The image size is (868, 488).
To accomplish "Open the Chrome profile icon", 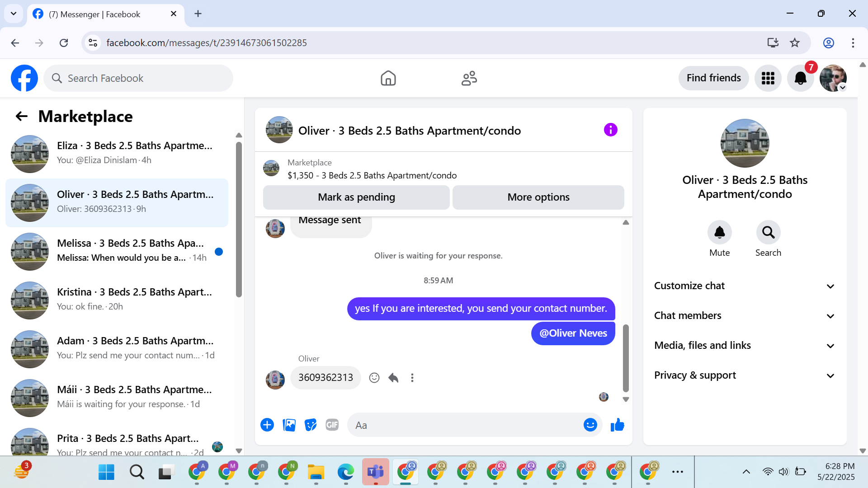I will 829,43.
